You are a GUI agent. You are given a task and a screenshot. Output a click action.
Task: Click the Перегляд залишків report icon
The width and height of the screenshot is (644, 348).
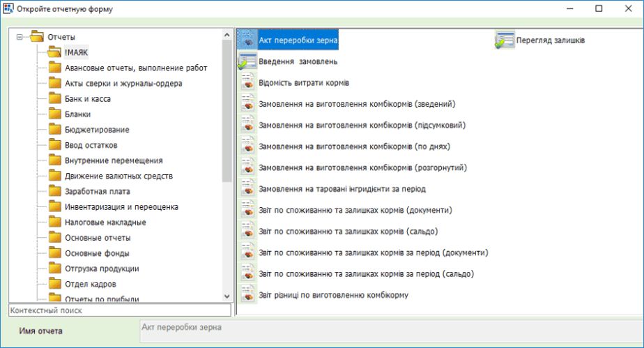[504, 40]
